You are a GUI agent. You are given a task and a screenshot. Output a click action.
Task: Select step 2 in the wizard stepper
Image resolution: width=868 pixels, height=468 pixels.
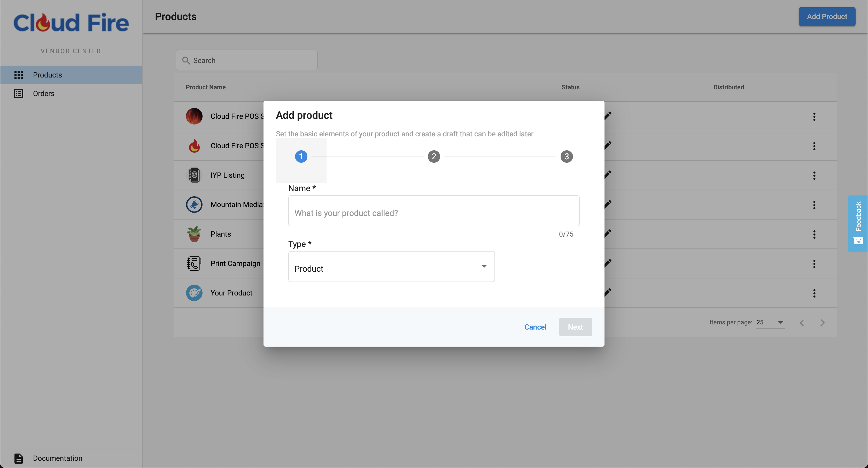[x=434, y=156]
